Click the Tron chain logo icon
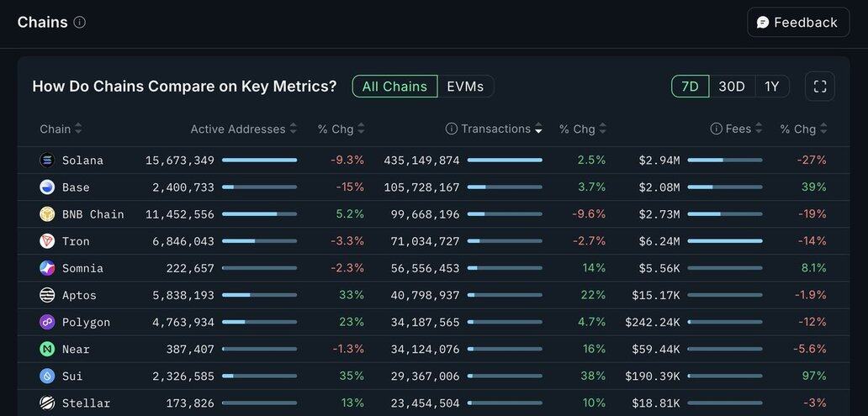Screen dimensions: 868x416 (x=47, y=241)
